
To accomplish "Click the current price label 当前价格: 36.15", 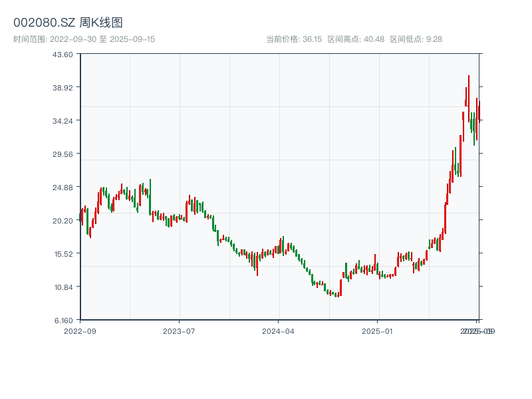I will [294, 39].
